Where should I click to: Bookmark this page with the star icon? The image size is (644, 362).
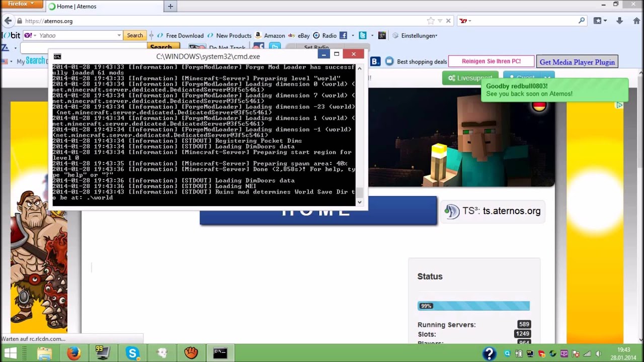tap(431, 21)
